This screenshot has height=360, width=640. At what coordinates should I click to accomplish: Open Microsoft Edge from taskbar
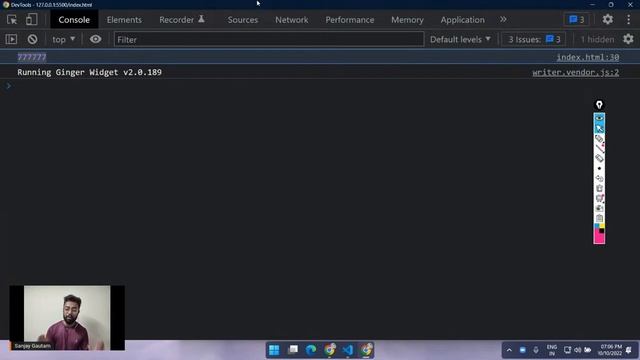pos(311,350)
